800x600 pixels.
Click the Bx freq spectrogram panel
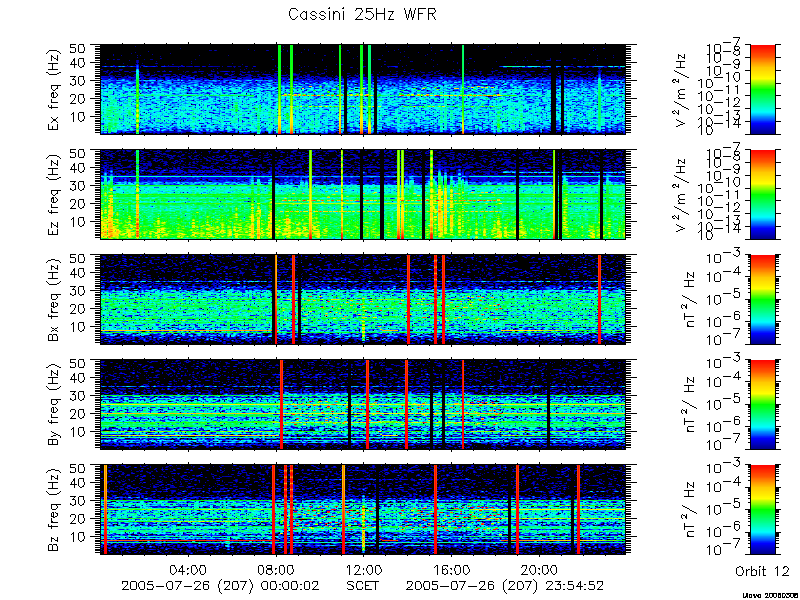tap(363, 299)
